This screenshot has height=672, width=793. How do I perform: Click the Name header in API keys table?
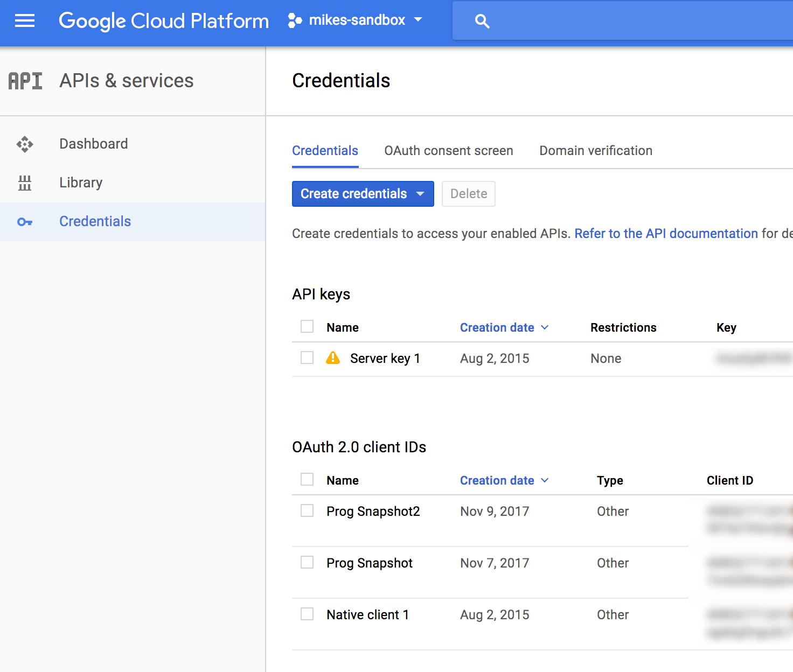point(343,327)
